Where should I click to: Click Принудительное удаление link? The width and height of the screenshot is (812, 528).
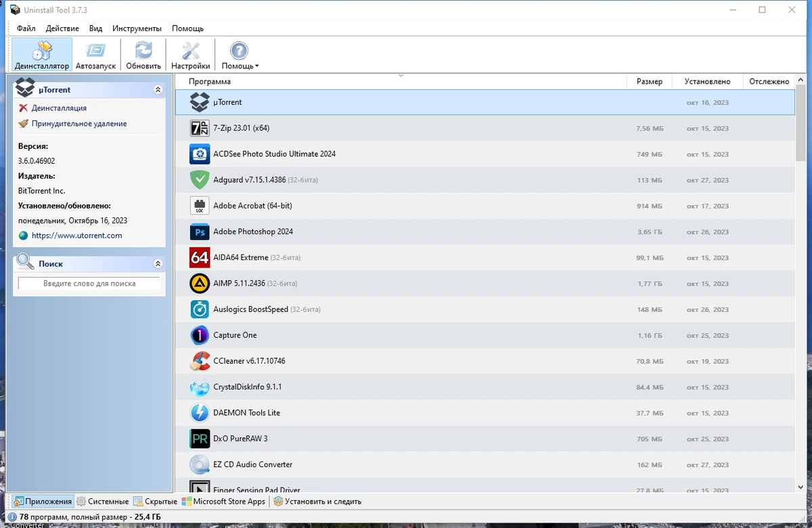(79, 123)
